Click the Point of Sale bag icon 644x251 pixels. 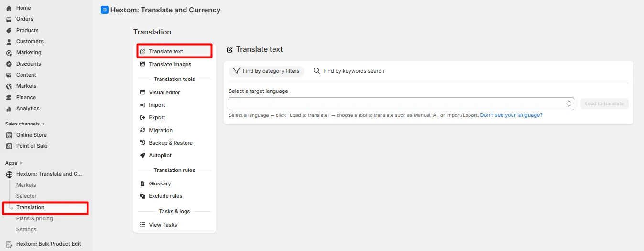coord(9,146)
